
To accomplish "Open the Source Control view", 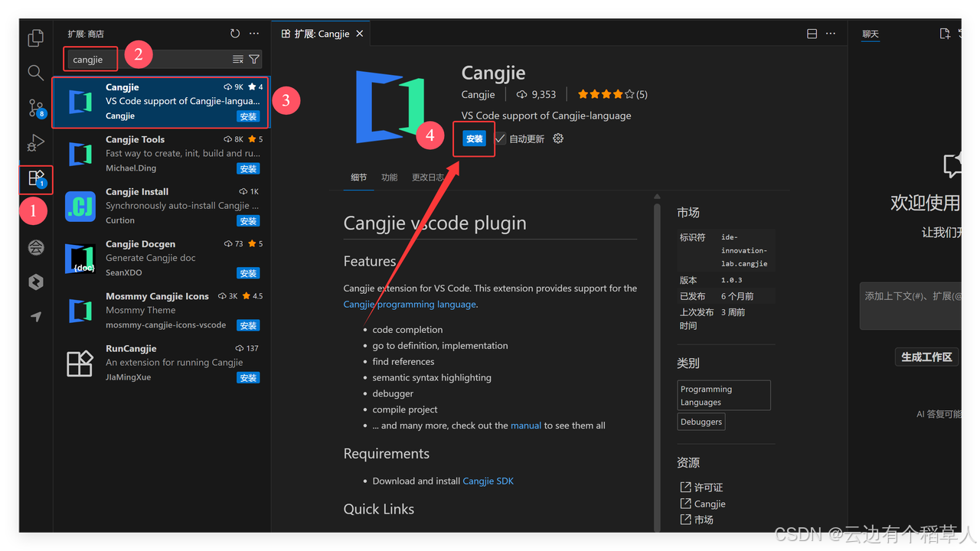I will point(36,108).
